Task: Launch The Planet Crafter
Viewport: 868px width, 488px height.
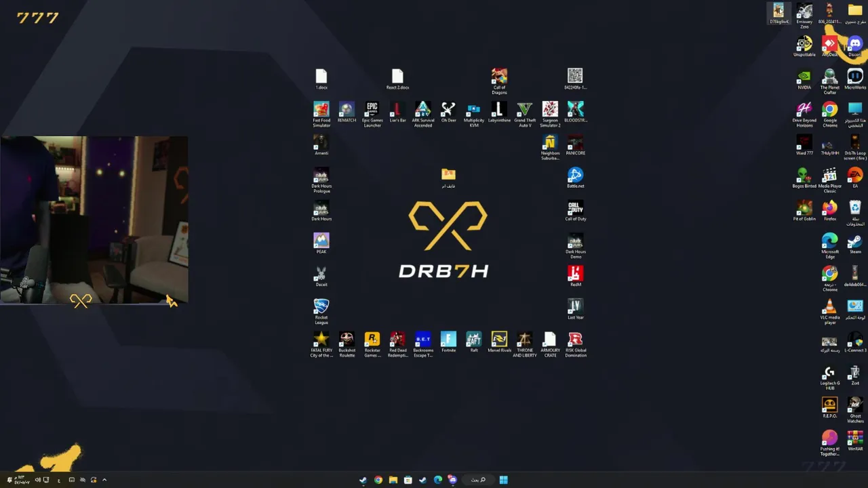Action: coord(829,82)
